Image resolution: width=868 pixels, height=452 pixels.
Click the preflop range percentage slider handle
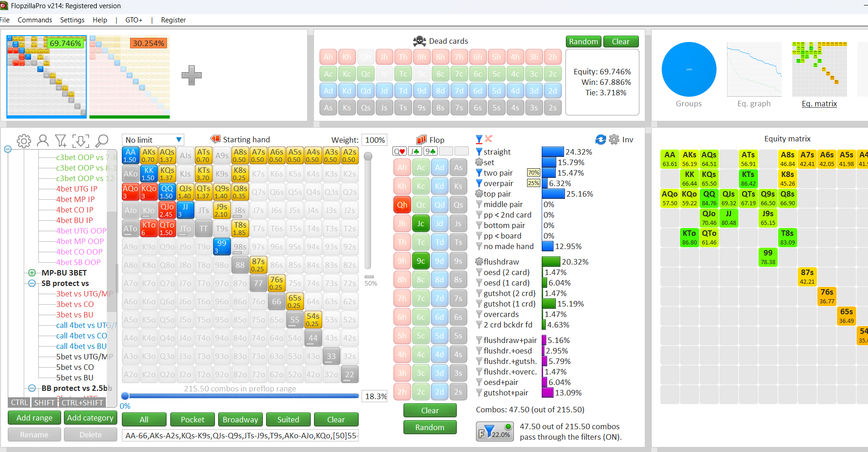125,396
